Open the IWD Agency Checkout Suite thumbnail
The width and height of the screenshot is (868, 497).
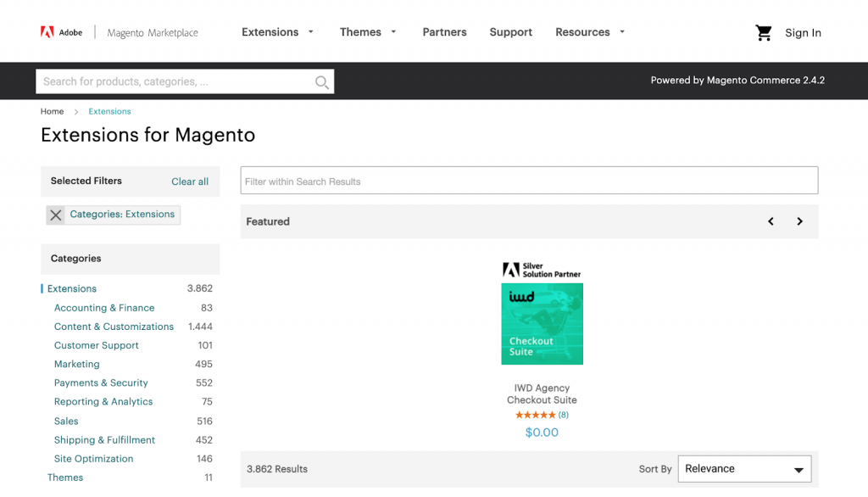[542, 323]
